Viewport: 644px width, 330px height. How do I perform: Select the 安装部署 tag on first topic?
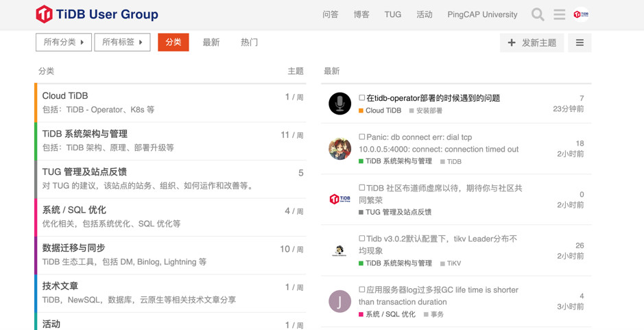429,110
